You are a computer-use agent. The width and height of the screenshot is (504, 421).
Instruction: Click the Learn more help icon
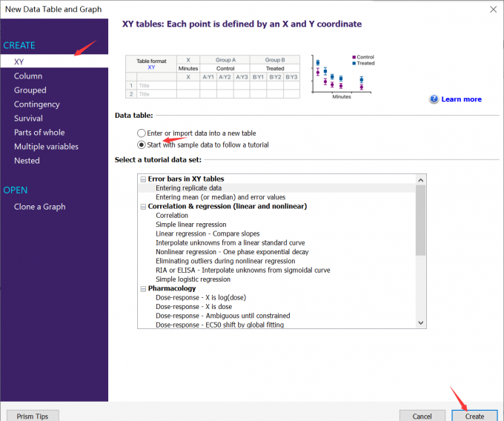click(x=434, y=99)
